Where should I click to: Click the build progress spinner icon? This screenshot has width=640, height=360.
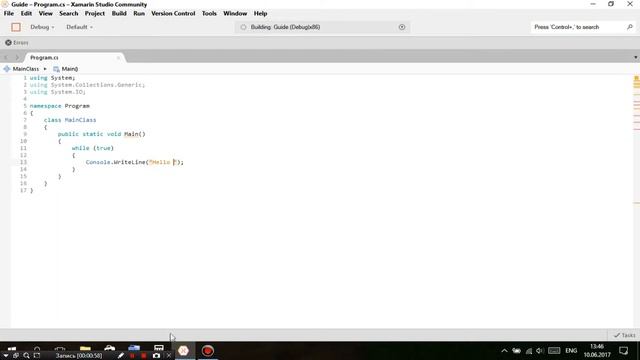tap(243, 27)
